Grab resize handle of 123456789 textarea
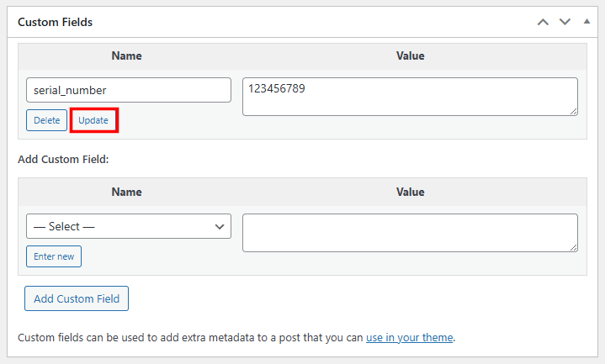Screen dimensions: 605x364 [x=573, y=111]
